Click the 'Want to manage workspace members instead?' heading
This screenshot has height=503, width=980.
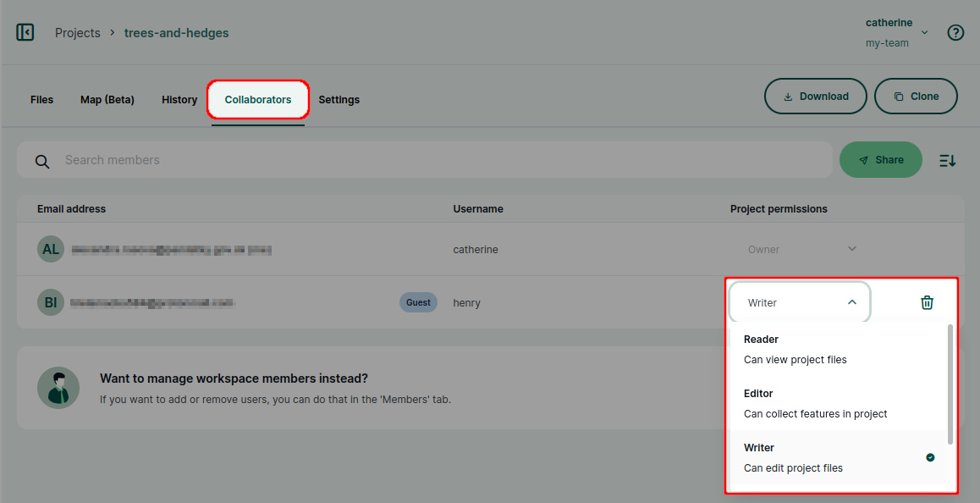point(234,379)
